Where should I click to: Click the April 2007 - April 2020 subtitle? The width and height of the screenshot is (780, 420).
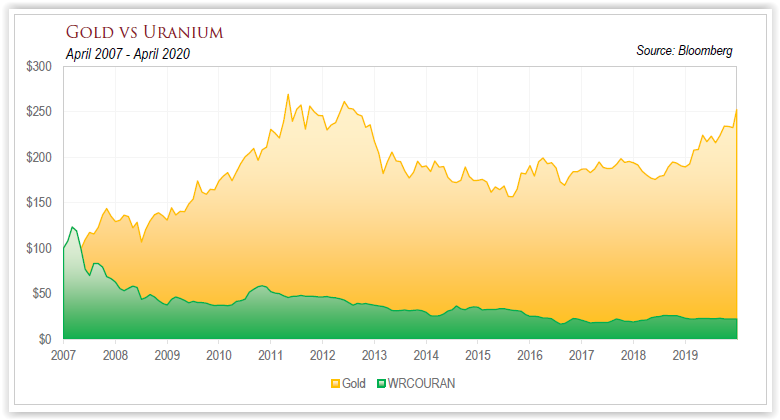(127, 54)
